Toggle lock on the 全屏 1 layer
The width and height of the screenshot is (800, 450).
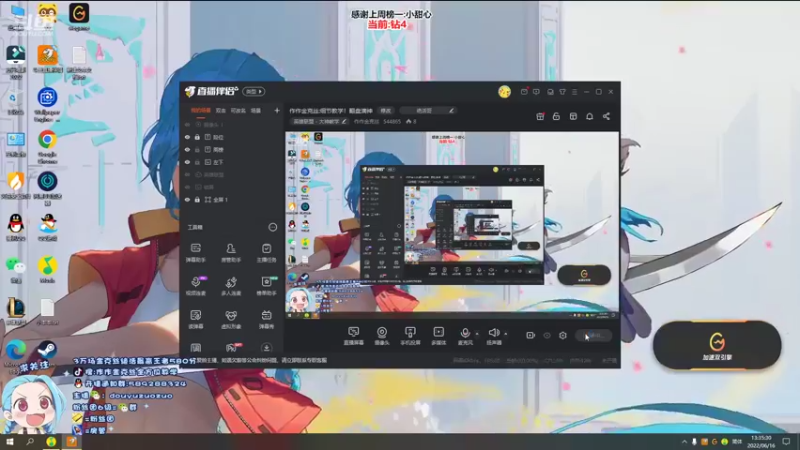tap(197, 199)
